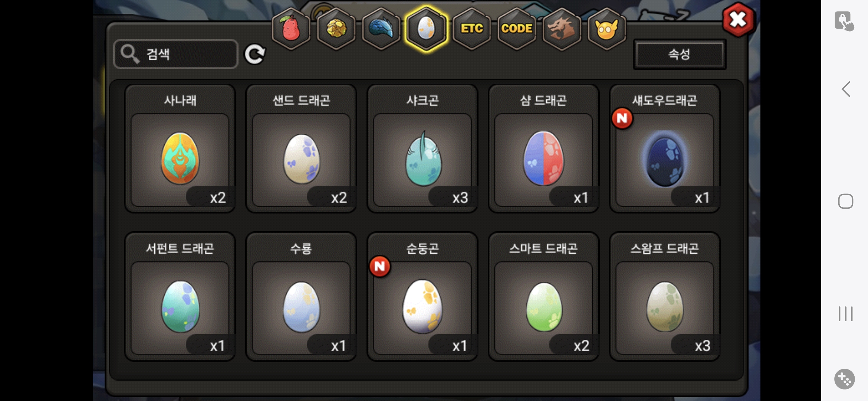868x401 pixels.
Task: Pick the new 섀도우드래곤 dark egg
Action: [665, 149]
